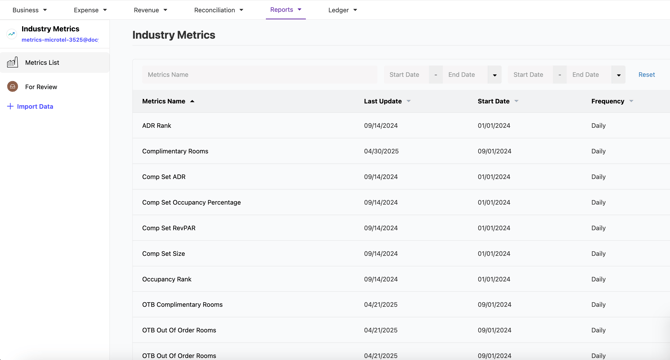670x360 pixels.
Task: Click the plus icon beside Import Data
Action: tap(10, 106)
